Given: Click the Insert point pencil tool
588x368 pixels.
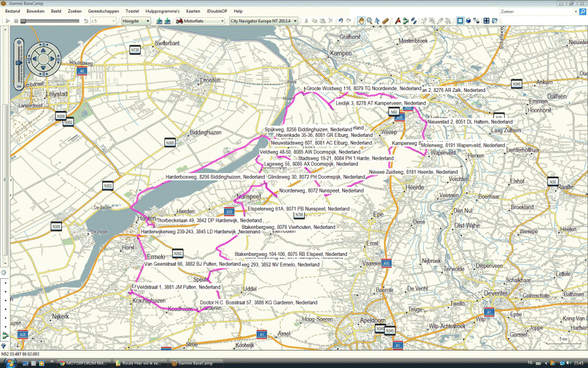Looking at the screenshot, I should 424,21.
